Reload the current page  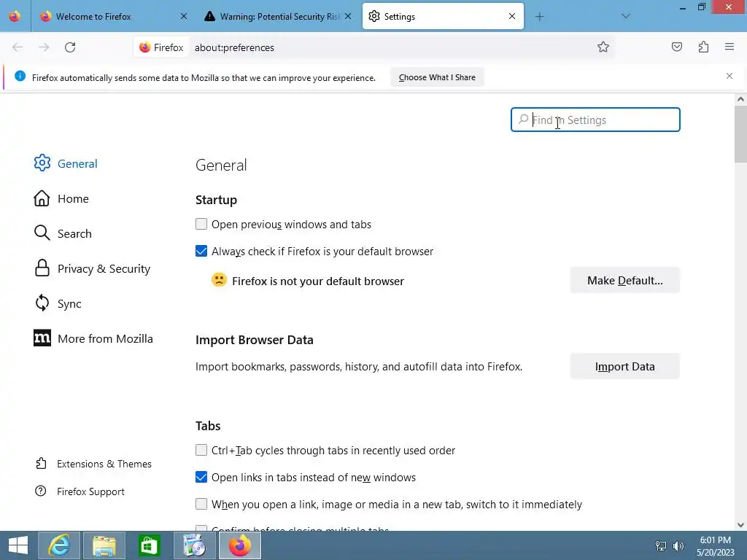tap(70, 47)
